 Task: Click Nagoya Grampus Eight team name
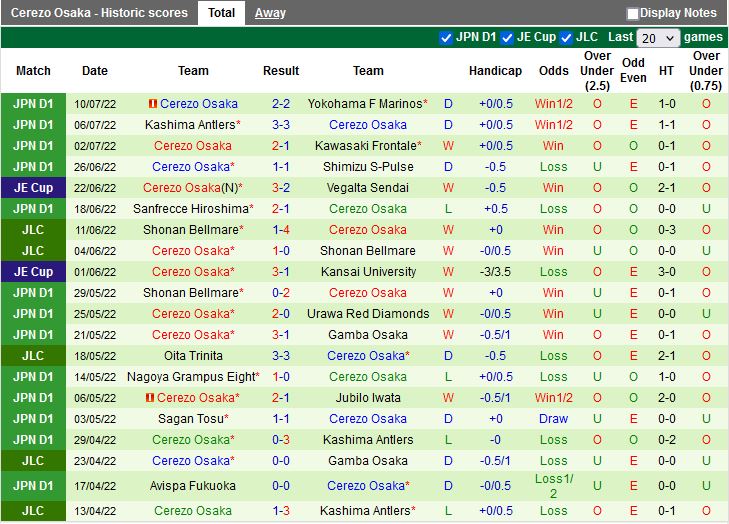click(190, 377)
